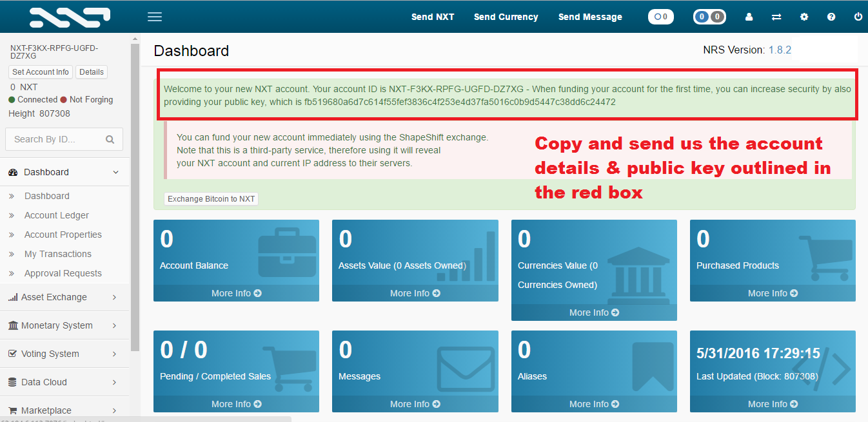Click the NXT logo in header
The width and height of the screenshot is (868, 422).
(x=70, y=17)
